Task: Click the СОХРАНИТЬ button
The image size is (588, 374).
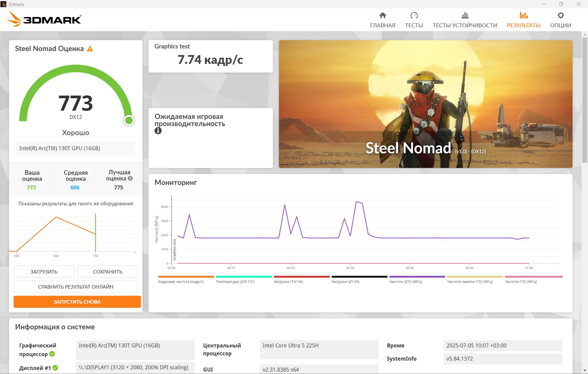Action: (x=107, y=272)
